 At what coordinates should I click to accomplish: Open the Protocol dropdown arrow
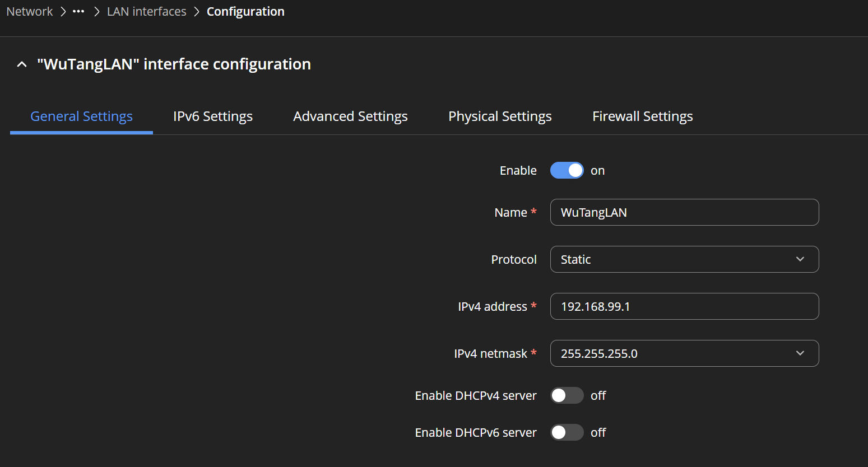800,259
